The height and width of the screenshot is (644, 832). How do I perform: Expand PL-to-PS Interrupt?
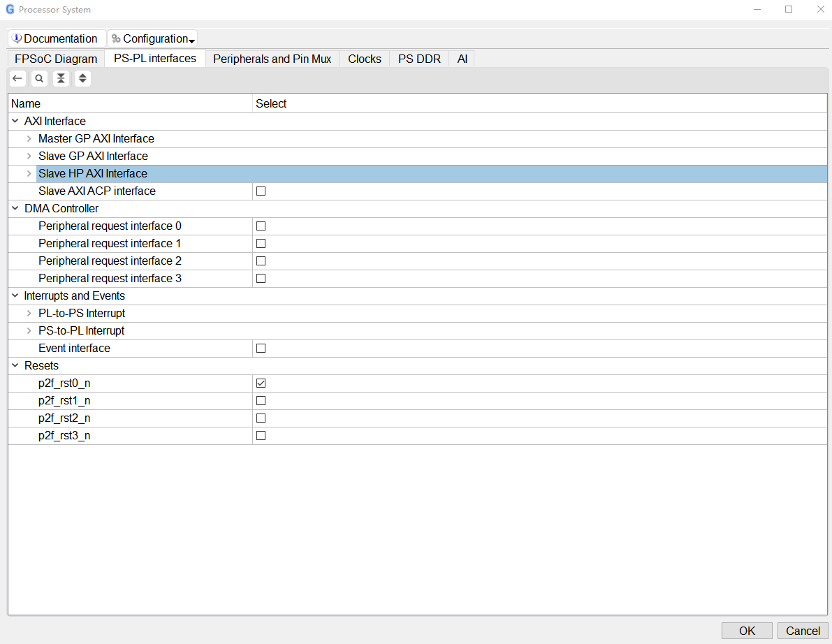[29, 313]
